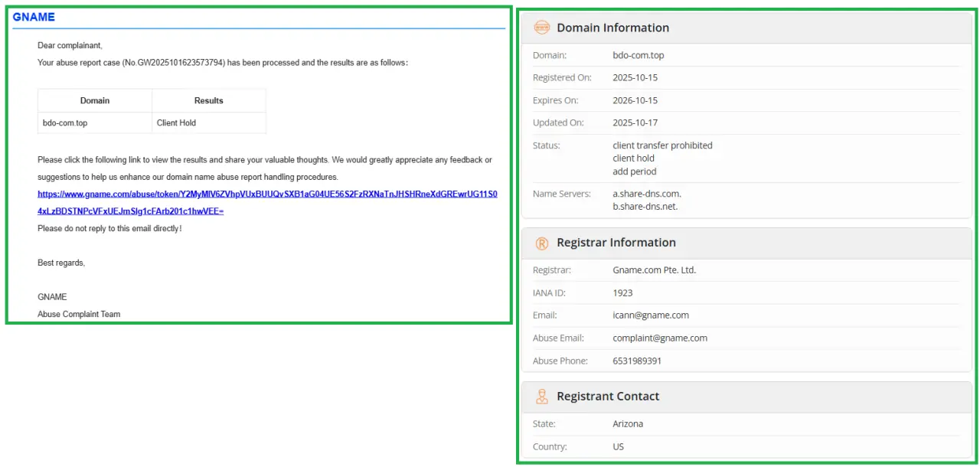This screenshot has width=980, height=467.
Task: Select the bdo-com.top cell in results table
Action: [x=95, y=122]
